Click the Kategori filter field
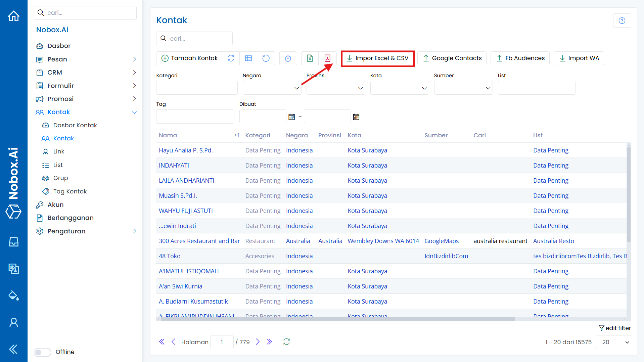Image resolution: width=644 pixels, height=362 pixels. 197,88
